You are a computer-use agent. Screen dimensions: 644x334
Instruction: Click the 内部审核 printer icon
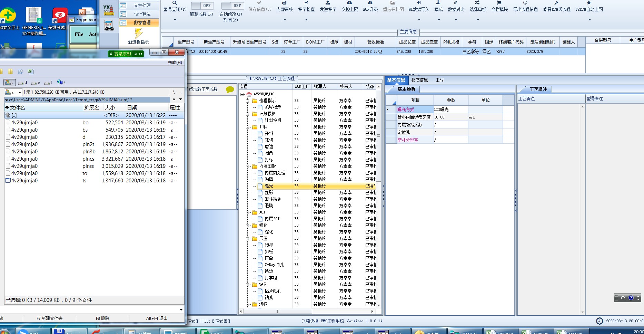284,3
